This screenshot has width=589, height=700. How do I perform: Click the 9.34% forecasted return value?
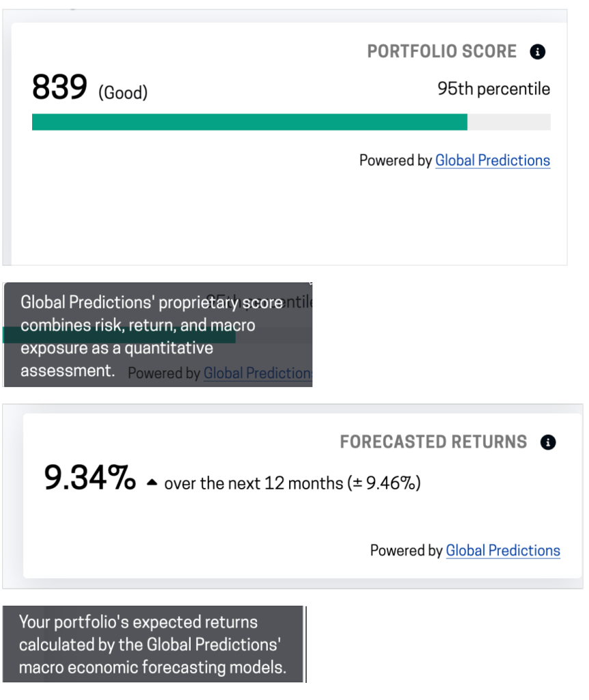[x=90, y=477]
